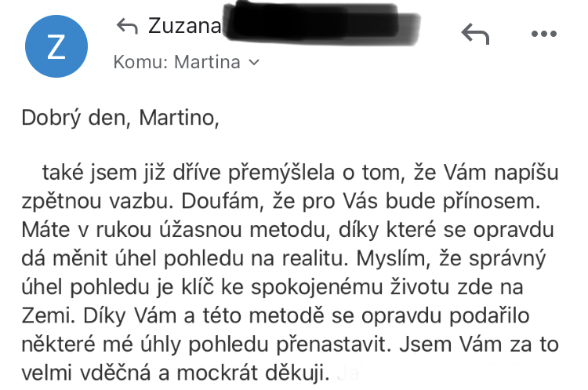Image resolution: width=588 pixels, height=390 pixels.
Task: Click the word podařilo in the message
Action: 489,315
